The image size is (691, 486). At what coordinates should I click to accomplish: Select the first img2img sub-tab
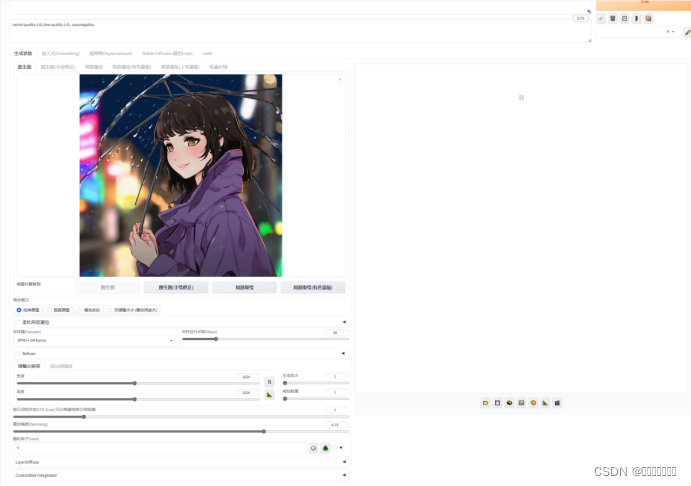24,67
